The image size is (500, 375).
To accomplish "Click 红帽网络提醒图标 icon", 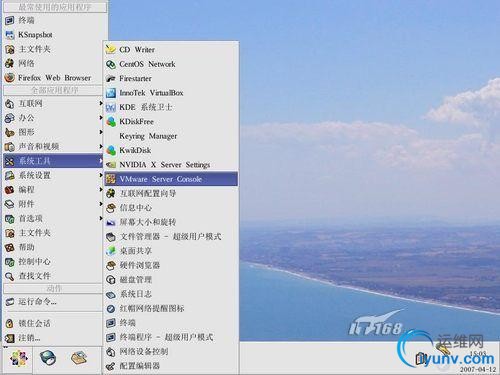I will (x=111, y=309).
